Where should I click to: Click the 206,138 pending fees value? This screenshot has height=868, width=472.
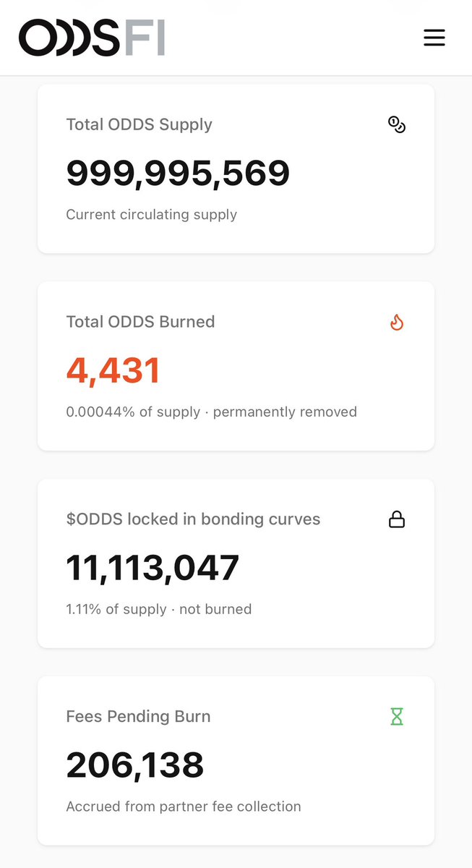point(135,766)
